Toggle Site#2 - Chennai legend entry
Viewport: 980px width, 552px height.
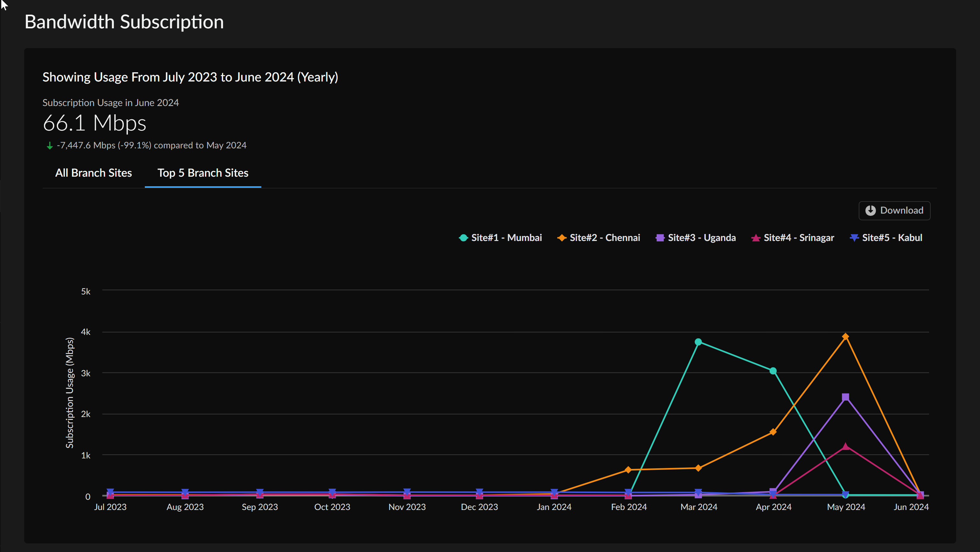click(604, 238)
